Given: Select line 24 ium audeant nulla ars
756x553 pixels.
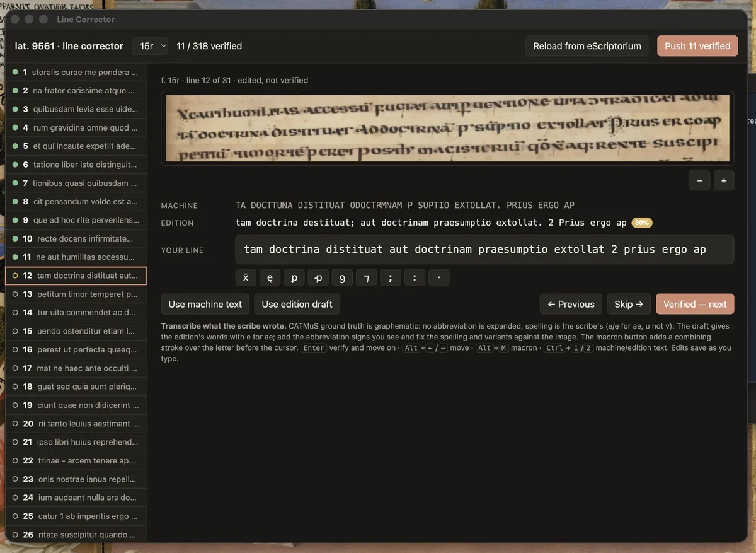Looking at the screenshot, I should [76, 498].
